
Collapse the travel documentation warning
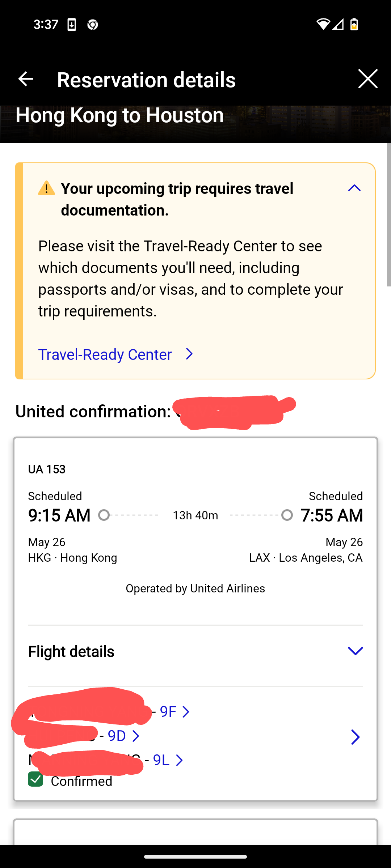354,188
